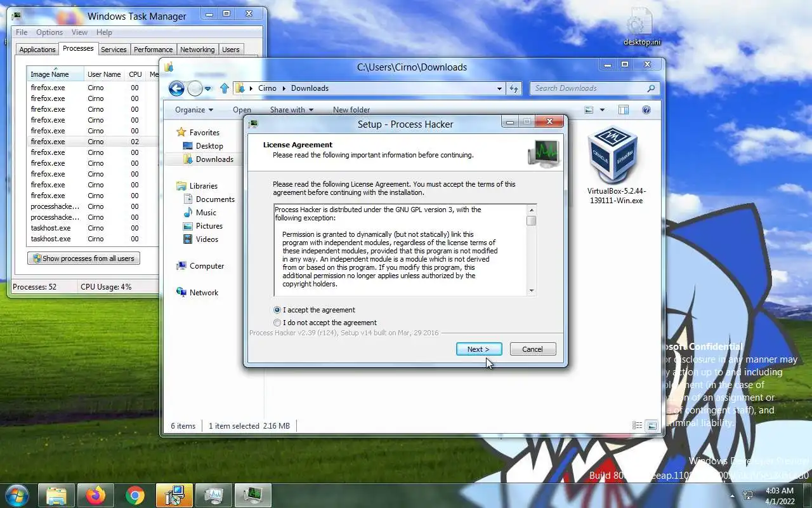Click Cirno breadcrumb in address bar
This screenshot has width=812, height=508.
pos(267,88)
